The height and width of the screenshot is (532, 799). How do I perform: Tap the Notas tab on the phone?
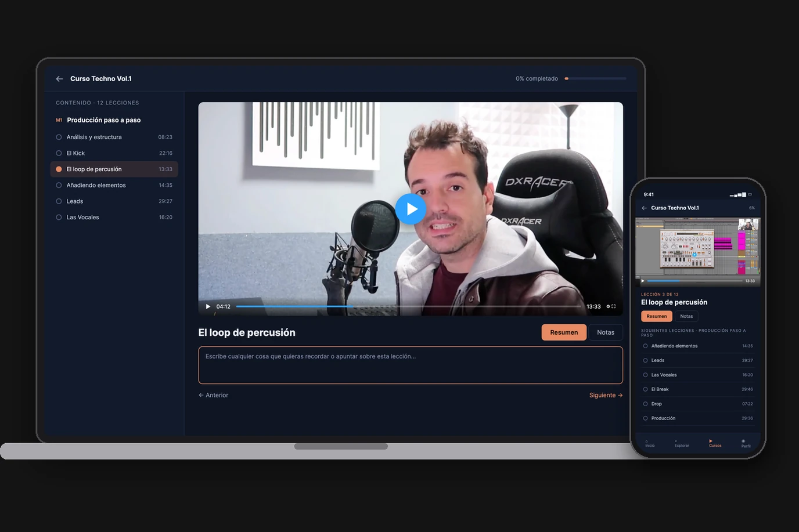pyautogui.click(x=686, y=316)
